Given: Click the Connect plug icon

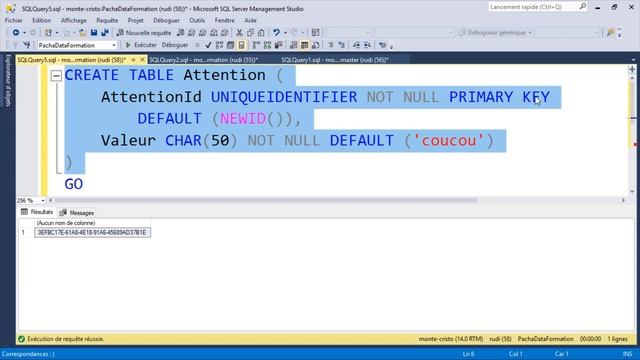Looking at the screenshot, I should [15, 45].
